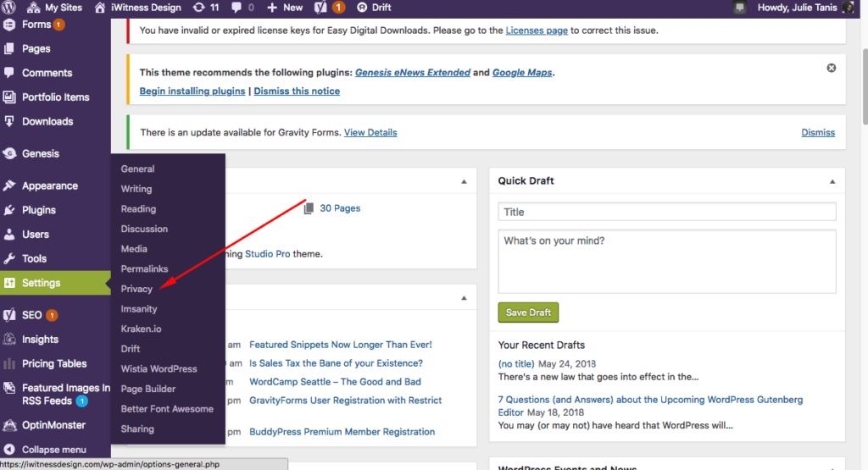Screen dimensions: 868x470
Task: Open Genesis eNews Extended plugin link
Action: click(x=413, y=73)
